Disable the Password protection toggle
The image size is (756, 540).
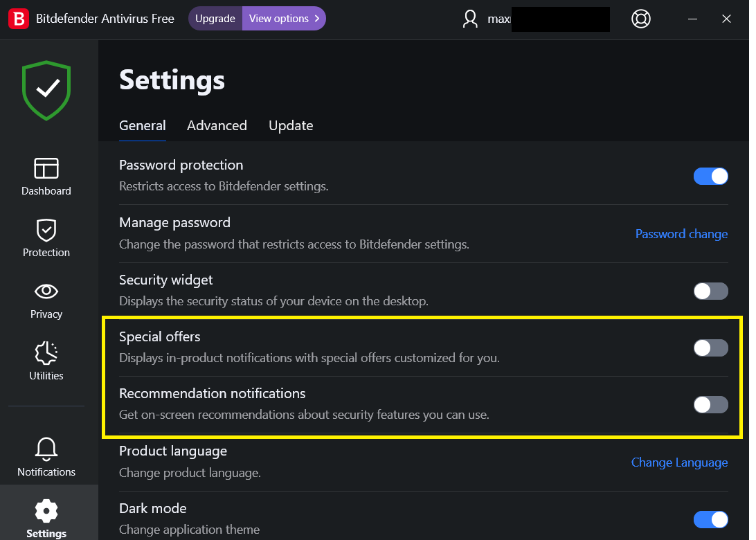[711, 177]
